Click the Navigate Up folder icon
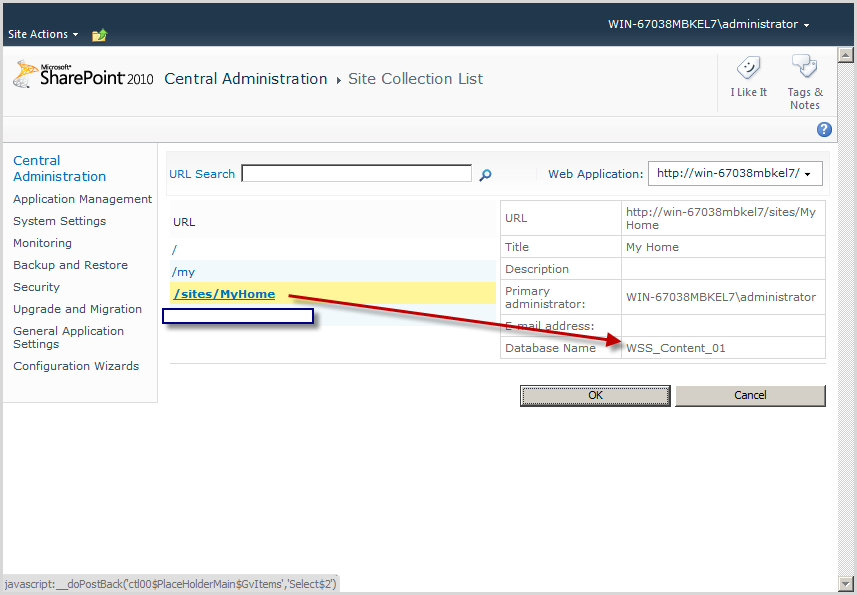 99,36
